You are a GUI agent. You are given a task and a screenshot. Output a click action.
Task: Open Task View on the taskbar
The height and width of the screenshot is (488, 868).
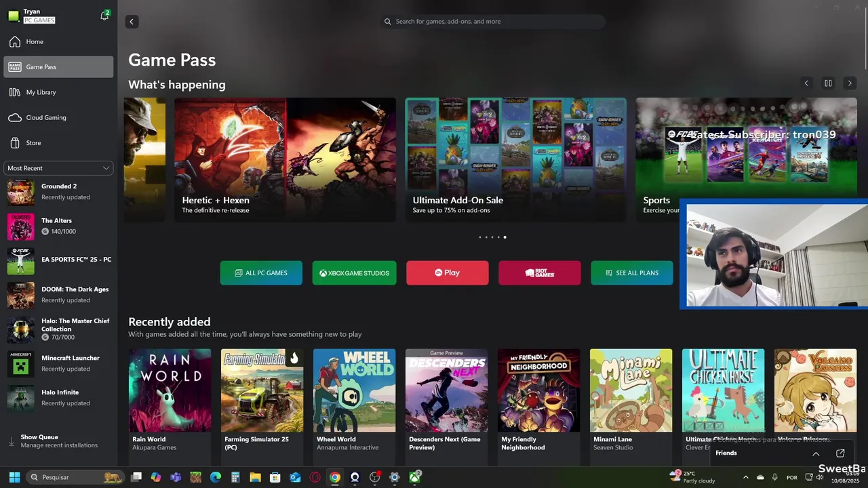pyautogui.click(x=136, y=477)
